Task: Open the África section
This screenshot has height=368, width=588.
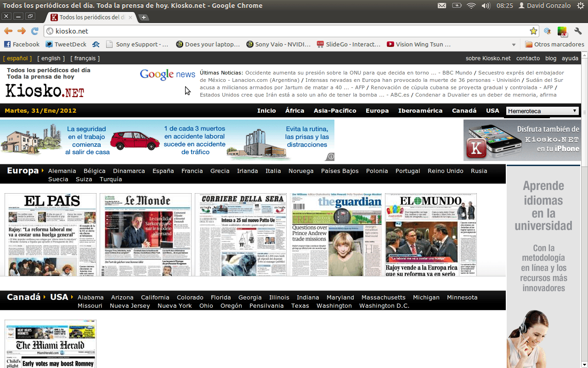Action: (x=295, y=111)
